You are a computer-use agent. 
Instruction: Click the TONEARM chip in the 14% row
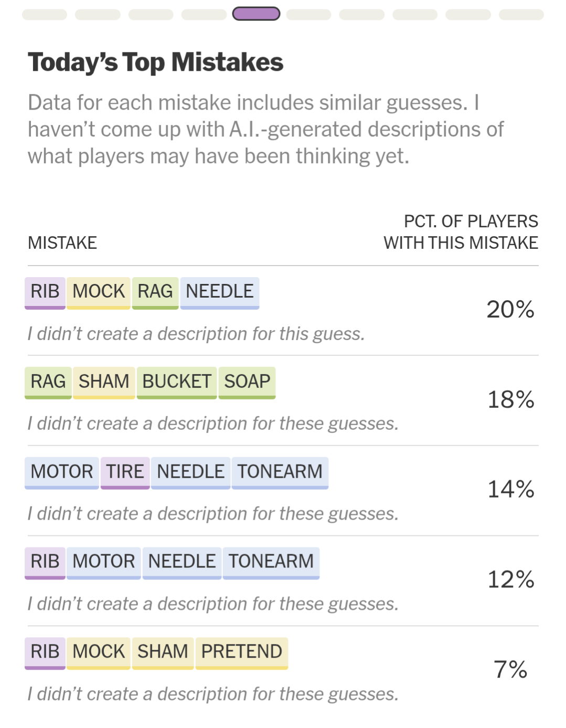(x=280, y=472)
